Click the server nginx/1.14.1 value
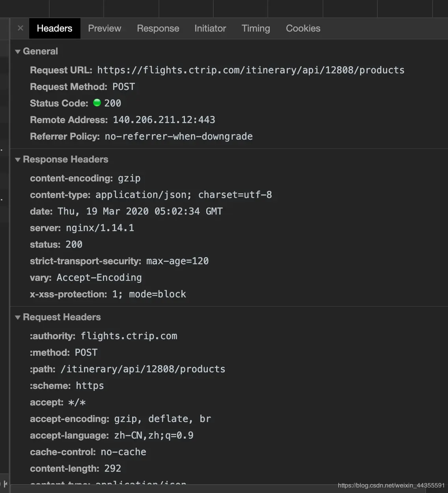The image size is (448, 493). [x=100, y=228]
